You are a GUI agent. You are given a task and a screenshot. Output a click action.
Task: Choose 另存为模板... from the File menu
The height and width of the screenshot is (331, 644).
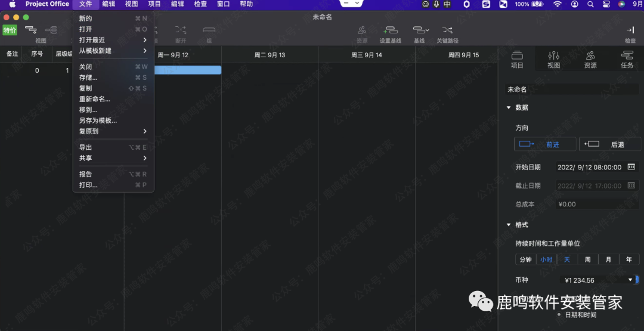[x=98, y=120]
